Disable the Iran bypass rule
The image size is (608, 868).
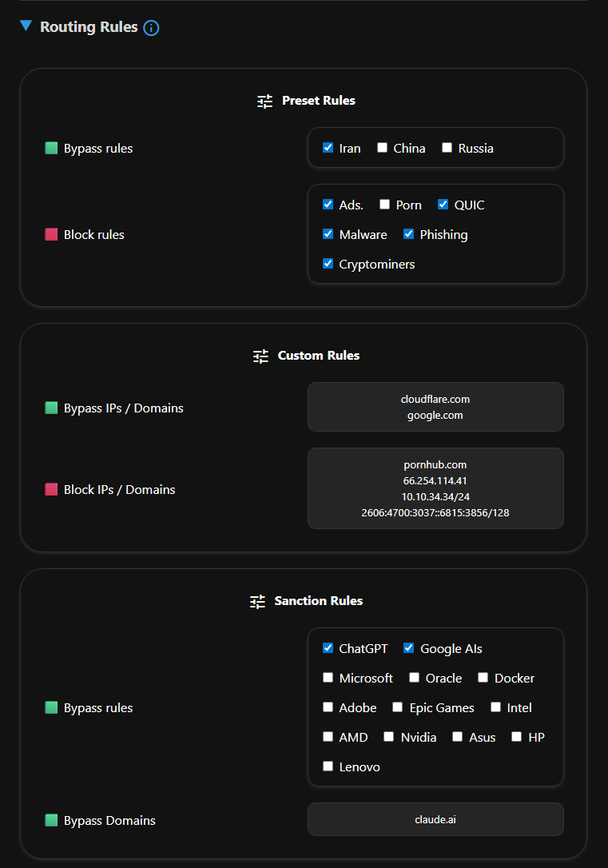tap(328, 147)
